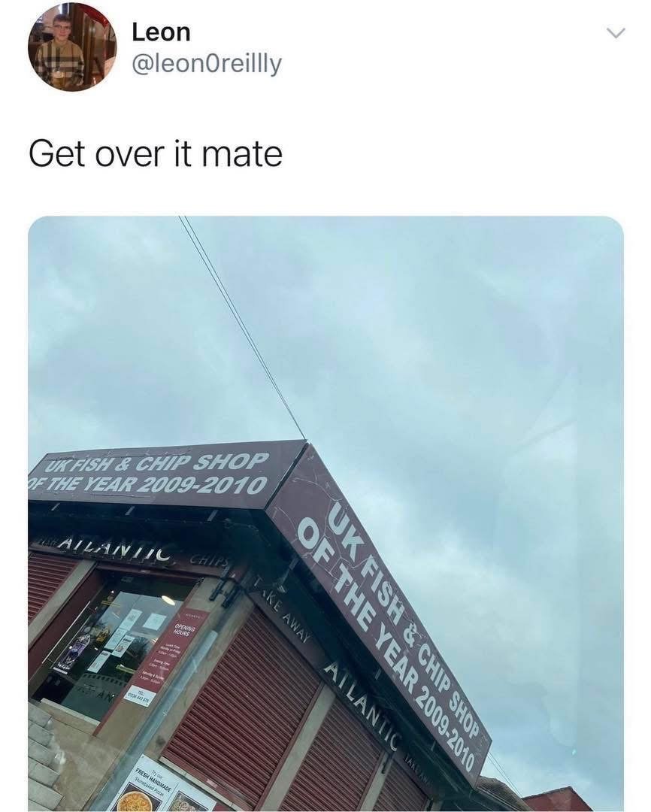Open Leon's profile picture avatar
Viewport: 651px width, 812px height.
point(72,47)
